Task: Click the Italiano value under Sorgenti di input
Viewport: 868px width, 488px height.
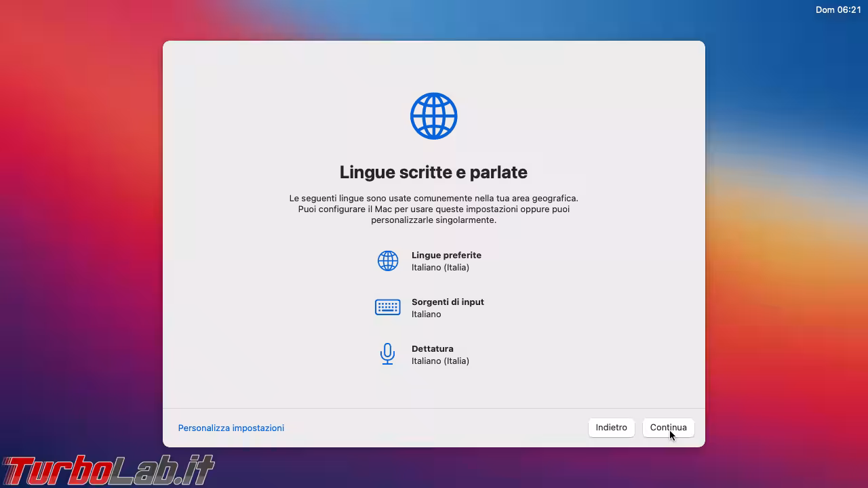Action: [426, 314]
